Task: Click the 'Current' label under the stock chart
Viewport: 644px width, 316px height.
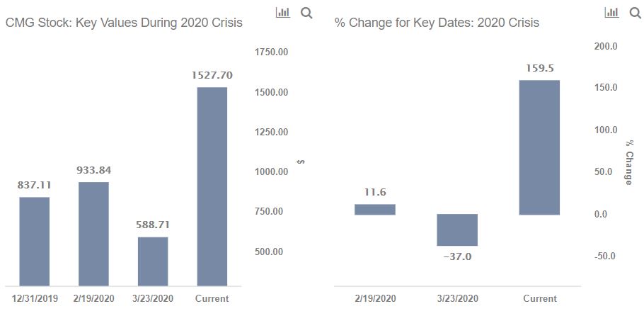Action: [x=212, y=298]
